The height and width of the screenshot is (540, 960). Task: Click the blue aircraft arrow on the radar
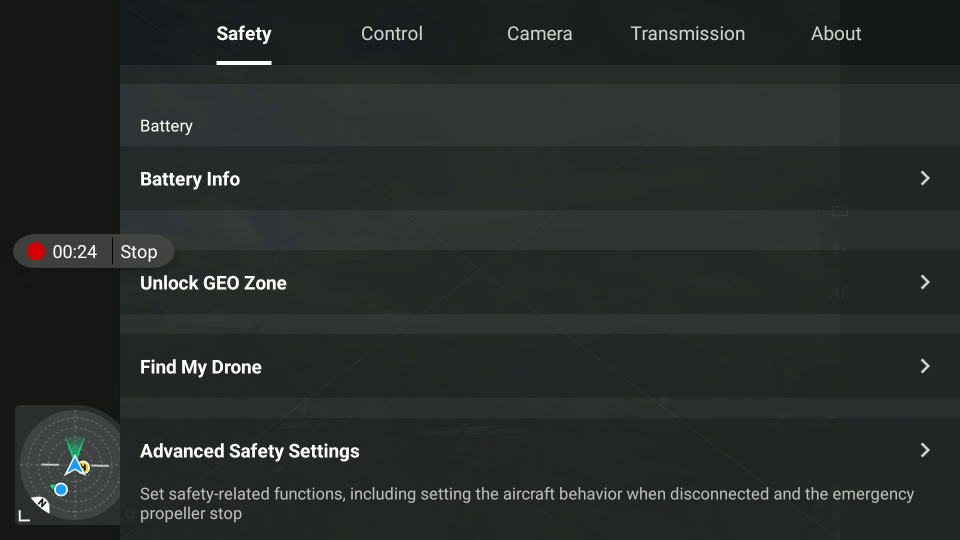(75, 465)
